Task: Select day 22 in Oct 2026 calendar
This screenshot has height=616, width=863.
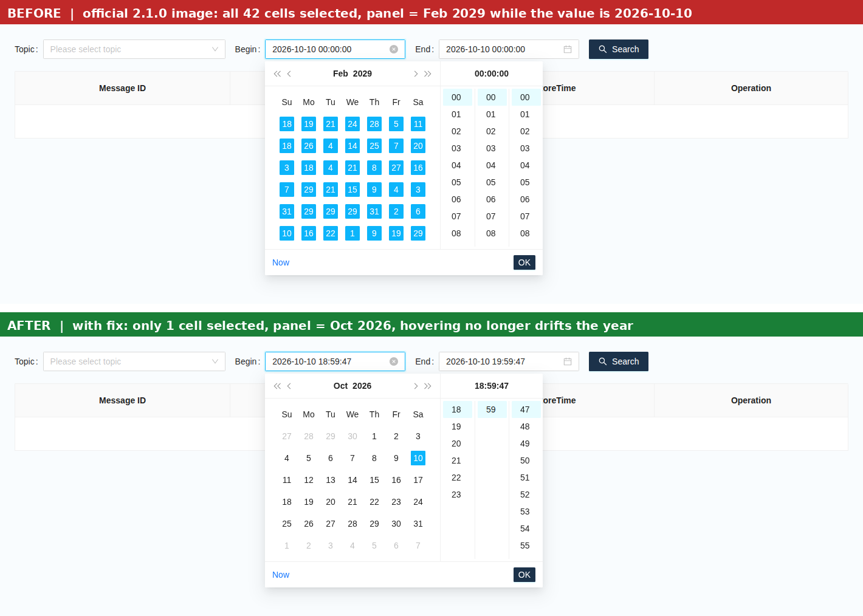Action: [374, 502]
